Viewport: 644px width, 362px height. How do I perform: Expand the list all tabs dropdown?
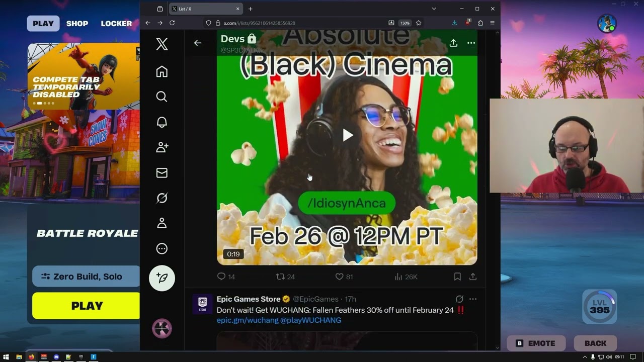point(434,9)
